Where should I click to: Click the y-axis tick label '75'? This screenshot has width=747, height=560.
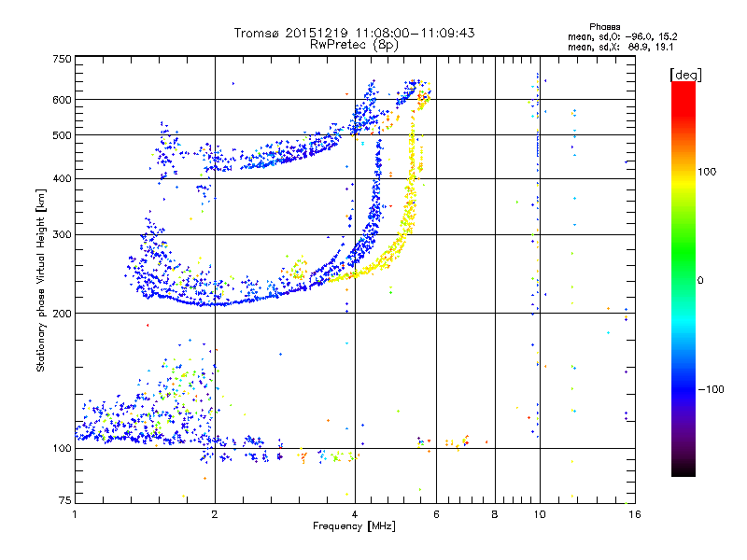click(x=65, y=500)
